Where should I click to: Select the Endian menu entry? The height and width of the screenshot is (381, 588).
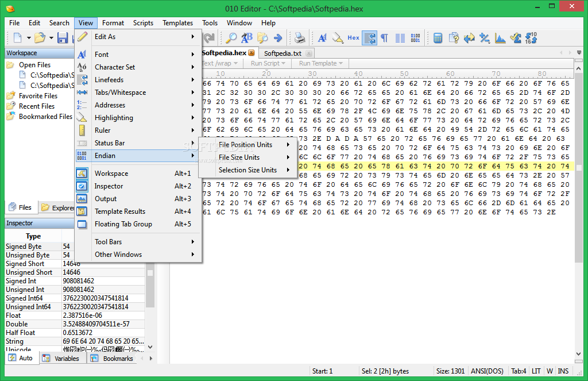pos(138,155)
